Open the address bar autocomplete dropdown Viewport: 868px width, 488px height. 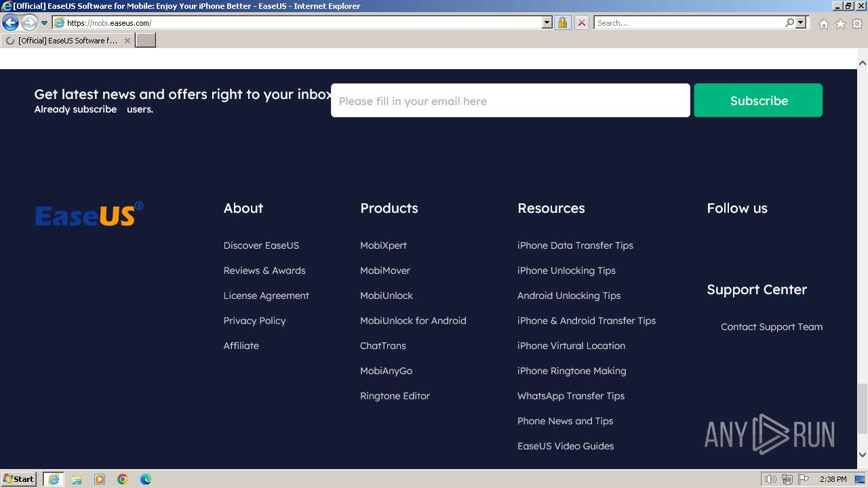(547, 23)
